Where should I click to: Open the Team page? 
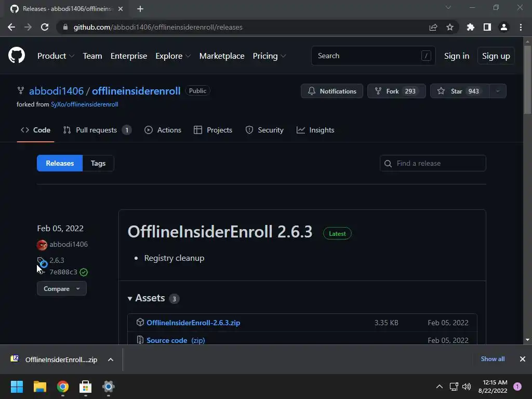point(92,56)
